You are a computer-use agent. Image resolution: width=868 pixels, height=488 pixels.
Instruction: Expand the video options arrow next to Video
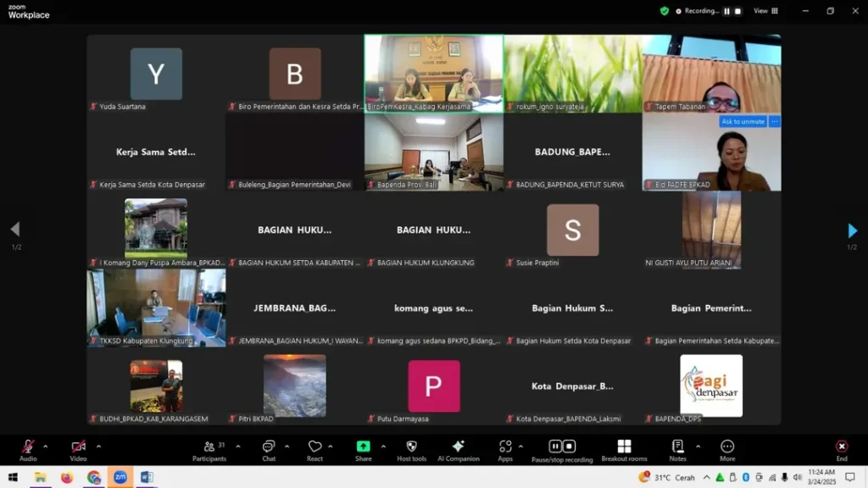98,446
